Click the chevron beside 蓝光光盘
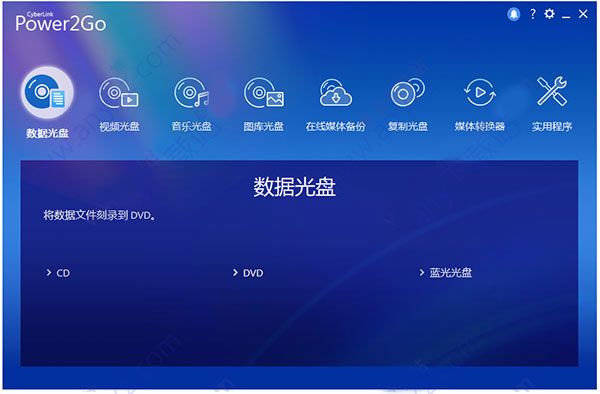600x394 pixels. 422,272
